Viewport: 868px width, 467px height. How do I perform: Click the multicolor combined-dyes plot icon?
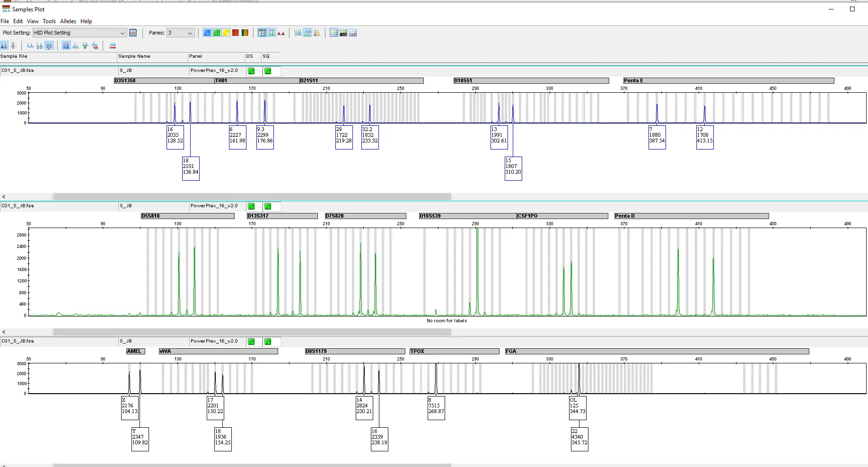click(317, 33)
